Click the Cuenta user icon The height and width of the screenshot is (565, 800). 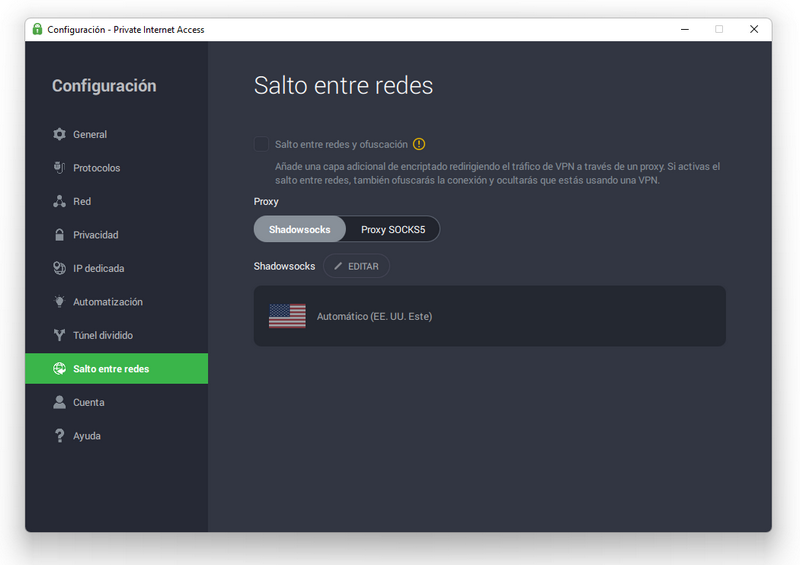(59, 402)
